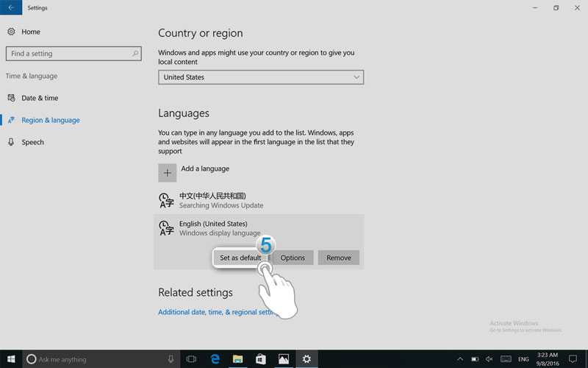Remove the English language
The image size is (588, 368).
pos(339,258)
